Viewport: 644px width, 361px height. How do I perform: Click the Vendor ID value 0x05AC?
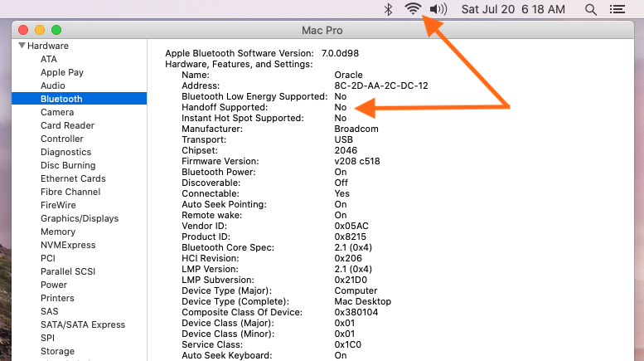pos(351,226)
